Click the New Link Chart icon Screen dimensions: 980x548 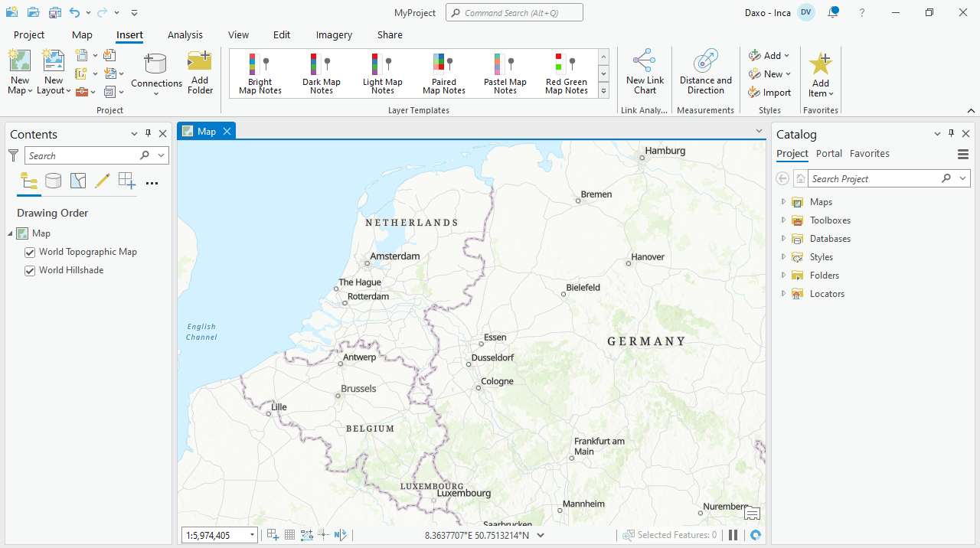point(645,61)
